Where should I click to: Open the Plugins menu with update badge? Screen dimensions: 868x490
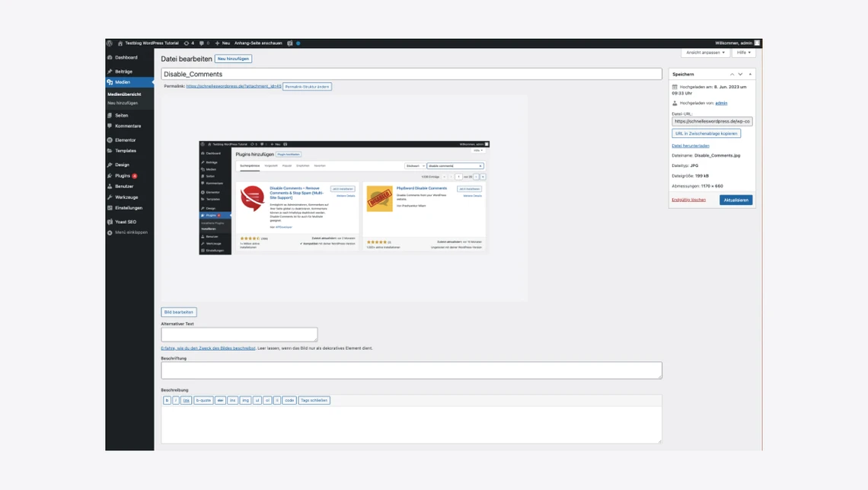point(123,175)
